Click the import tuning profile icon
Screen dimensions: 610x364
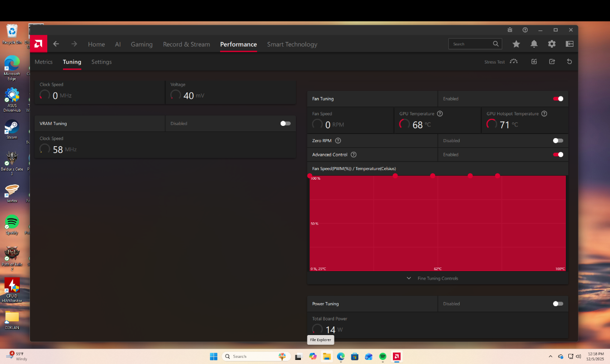(534, 62)
